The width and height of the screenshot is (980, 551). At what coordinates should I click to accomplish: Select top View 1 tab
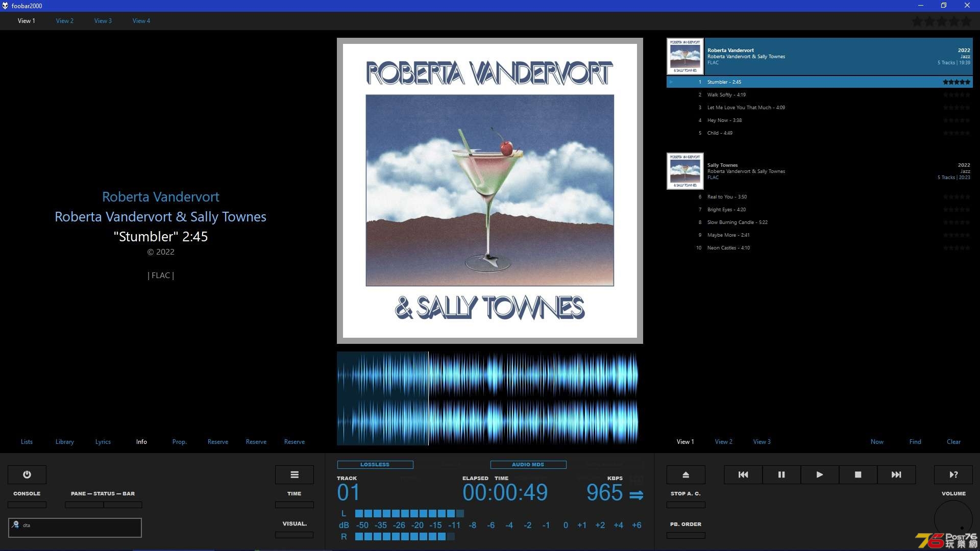click(x=27, y=21)
